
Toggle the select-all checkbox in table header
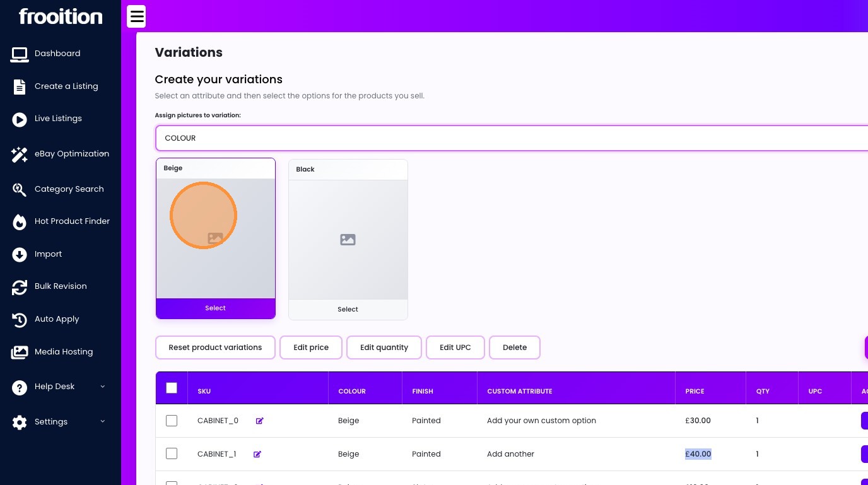pos(172,388)
